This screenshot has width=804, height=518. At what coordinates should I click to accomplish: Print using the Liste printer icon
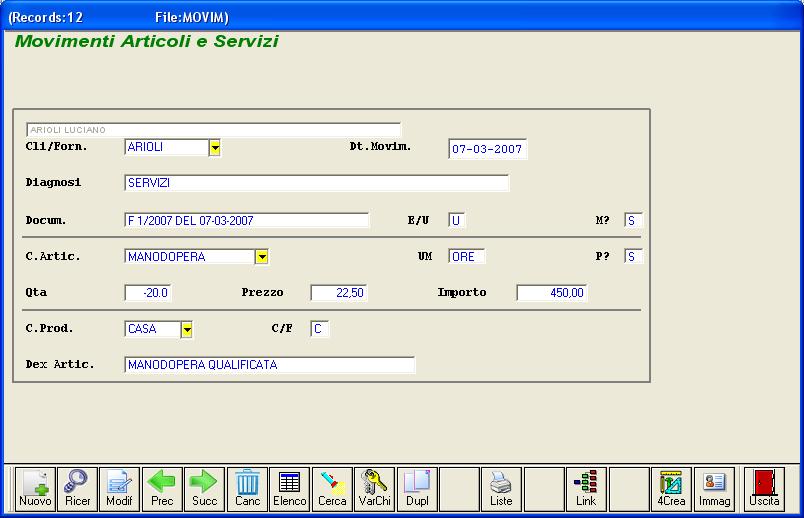[x=501, y=489]
